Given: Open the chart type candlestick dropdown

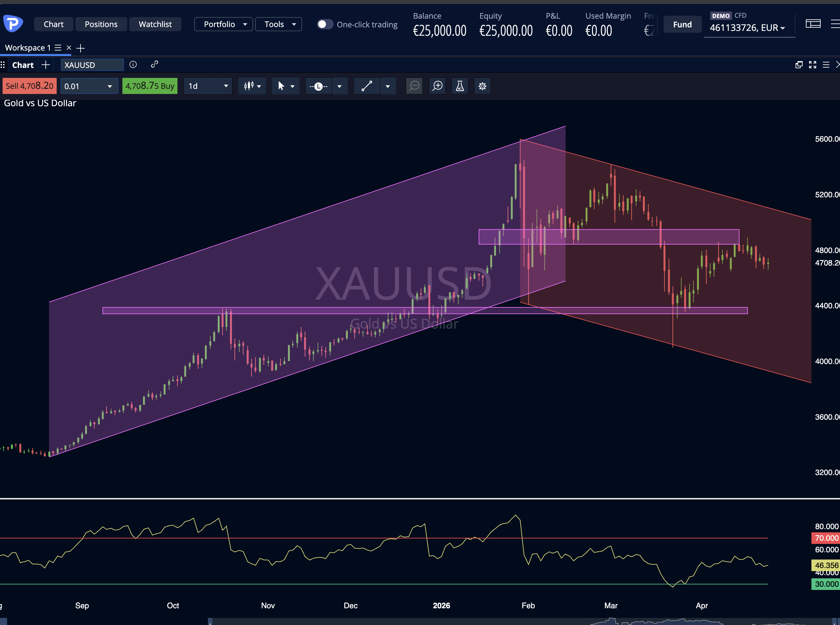Looking at the screenshot, I should (252, 86).
